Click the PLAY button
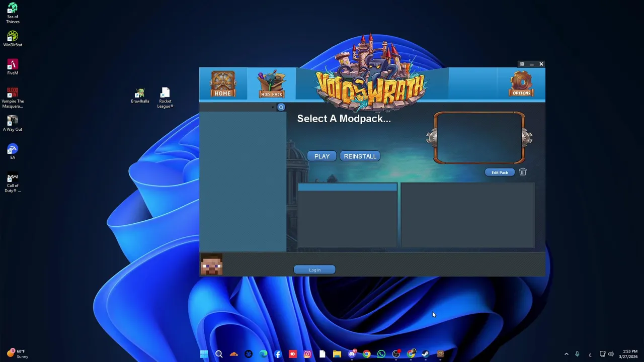Image resolution: width=644 pixels, height=362 pixels. 322,156
